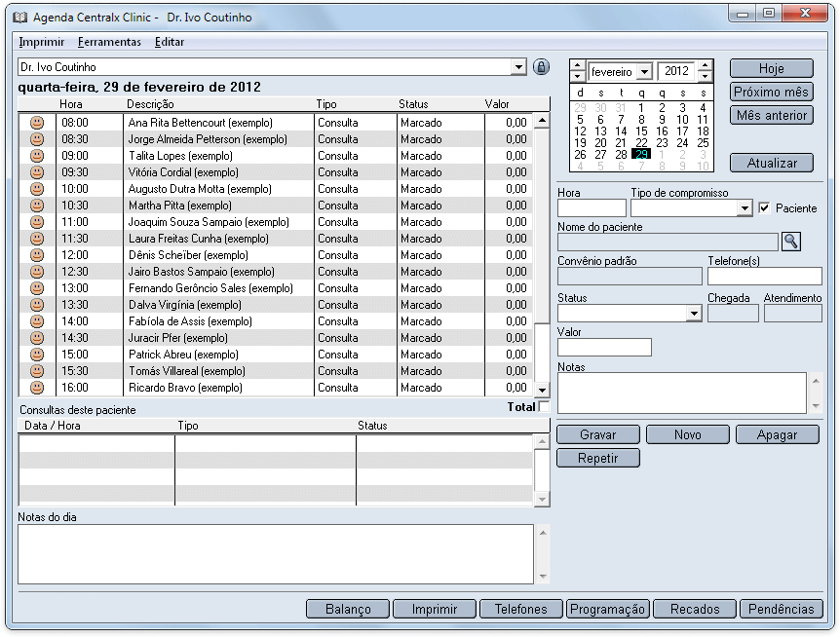840x637 pixels.
Task: Click the month down arrow left of fevereiro
Action: point(577,76)
